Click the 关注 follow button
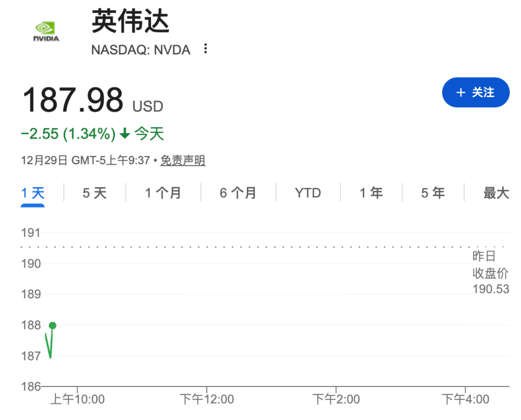521x420 pixels. (x=475, y=93)
